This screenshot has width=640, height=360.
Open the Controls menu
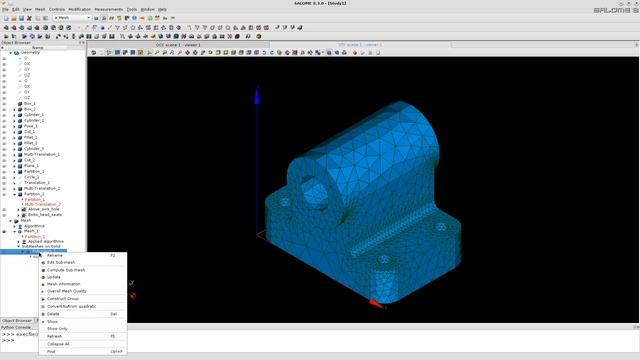(57, 9)
